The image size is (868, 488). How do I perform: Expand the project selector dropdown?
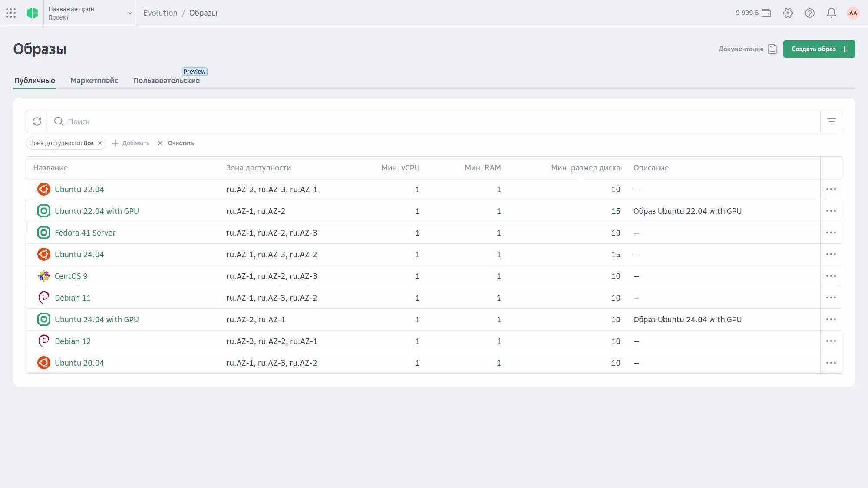pyautogui.click(x=129, y=13)
